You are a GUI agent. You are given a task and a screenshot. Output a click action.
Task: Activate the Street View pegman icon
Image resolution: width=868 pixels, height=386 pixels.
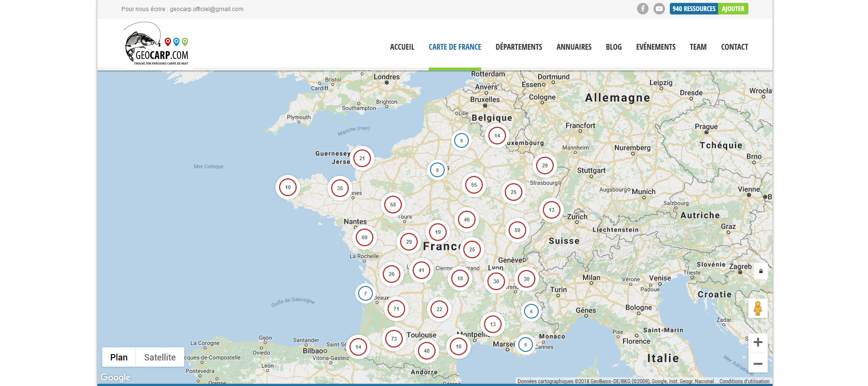tap(758, 308)
